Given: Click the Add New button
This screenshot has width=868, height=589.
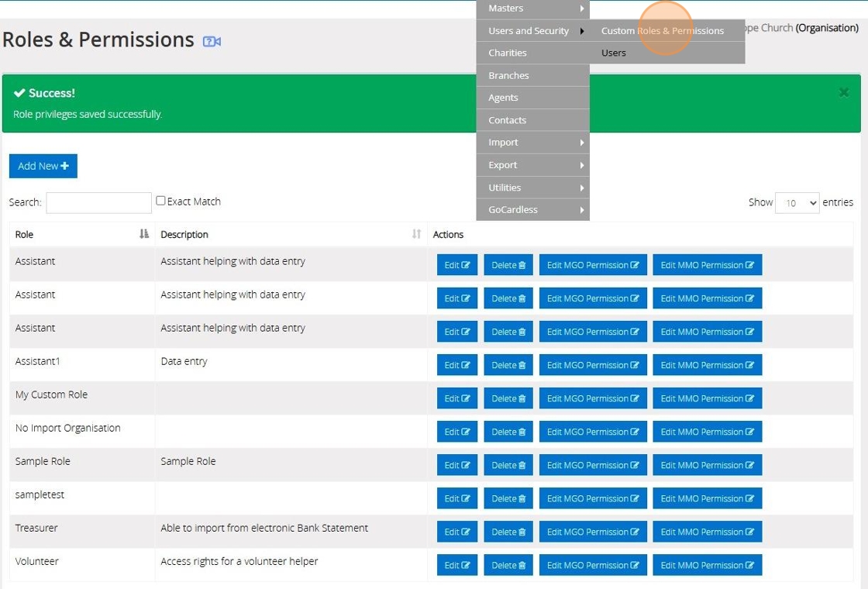Looking at the screenshot, I should click(x=43, y=166).
